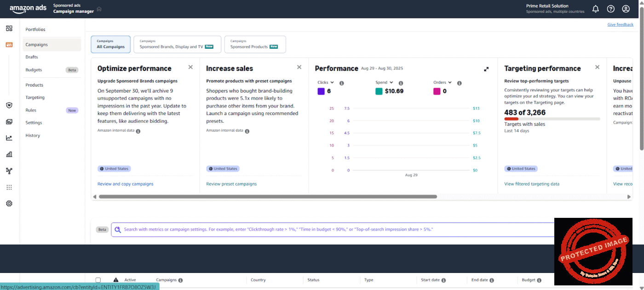Click info icon beside Budget column header

539,280
